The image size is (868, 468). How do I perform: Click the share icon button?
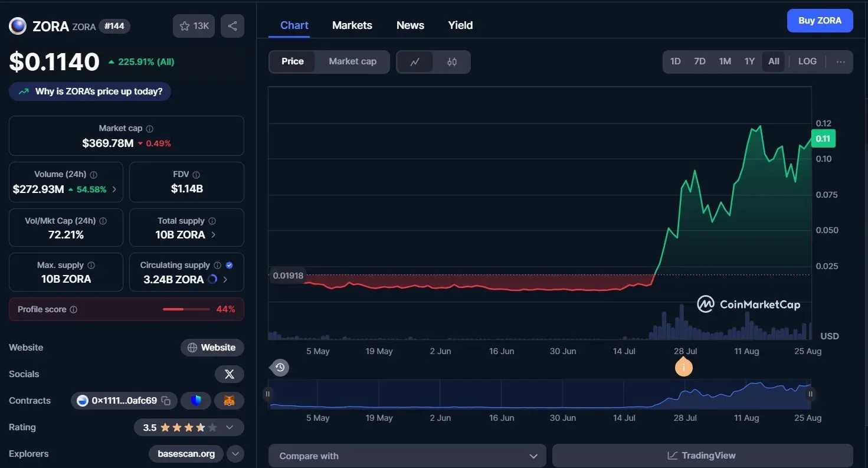(232, 26)
